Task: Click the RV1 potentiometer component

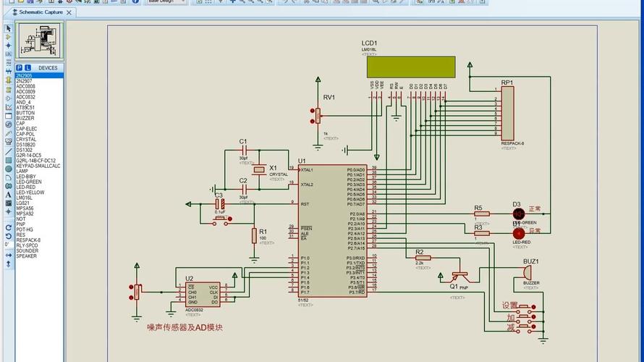Action: click(318, 116)
